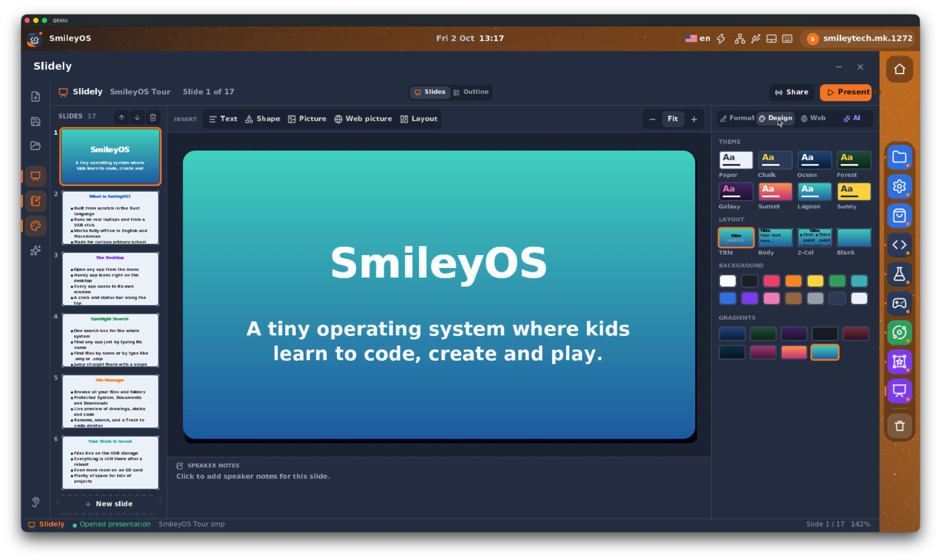Open the game controller dock icon
Screen dimensions: 941x560
pos(899,303)
